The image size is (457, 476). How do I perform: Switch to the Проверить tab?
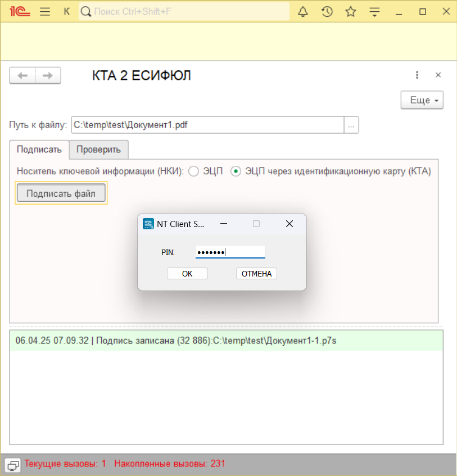point(99,149)
